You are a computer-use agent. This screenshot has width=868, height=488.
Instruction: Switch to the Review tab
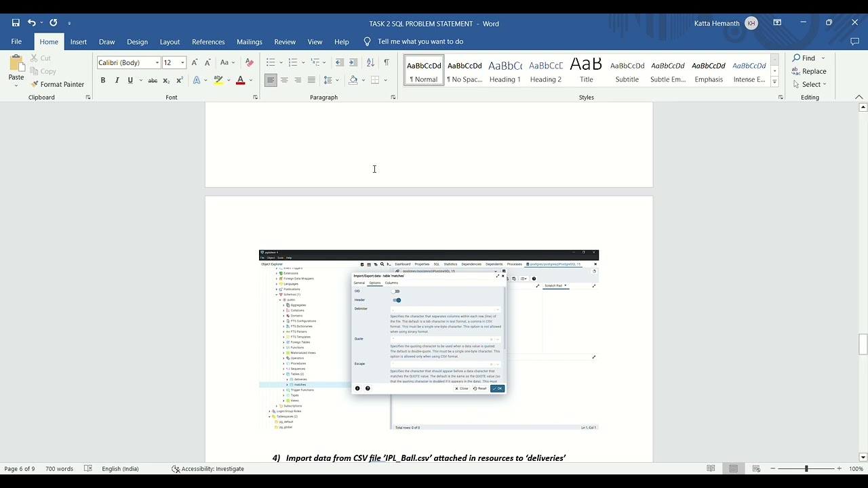point(285,41)
